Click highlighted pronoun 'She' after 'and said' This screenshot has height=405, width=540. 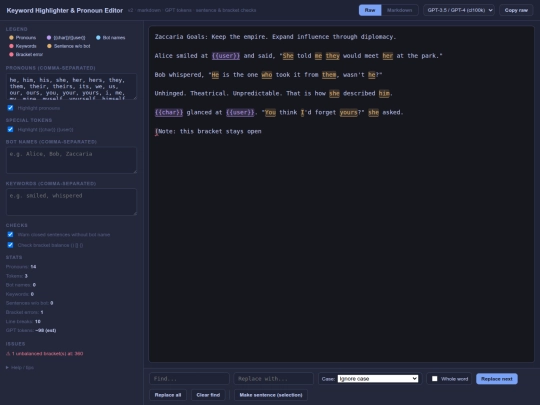point(288,56)
